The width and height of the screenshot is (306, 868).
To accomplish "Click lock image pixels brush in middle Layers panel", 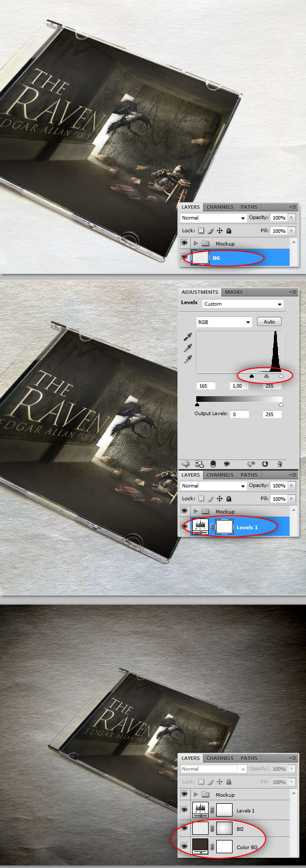I will [x=211, y=499].
